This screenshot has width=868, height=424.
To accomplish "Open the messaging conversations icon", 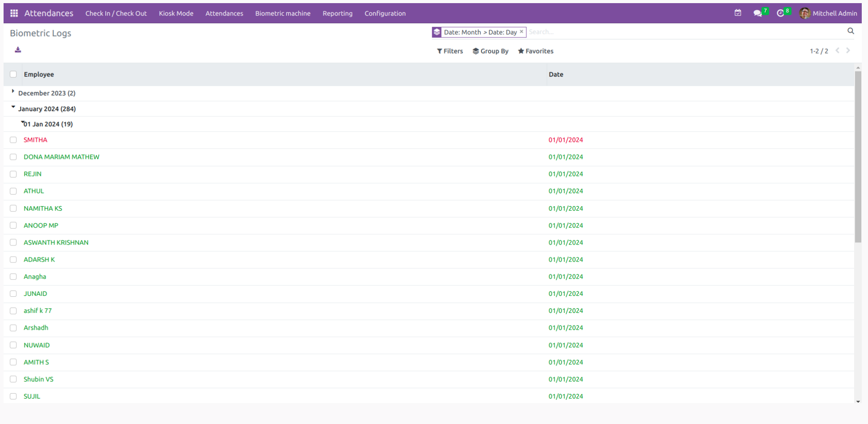I will point(758,13).
